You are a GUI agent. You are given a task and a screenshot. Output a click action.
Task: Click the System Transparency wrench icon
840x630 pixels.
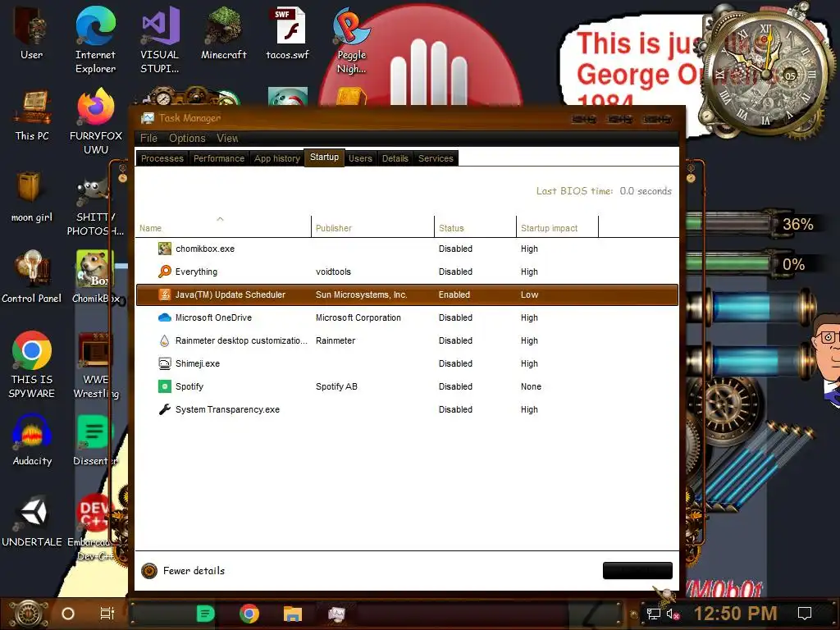tap(164, 409)
